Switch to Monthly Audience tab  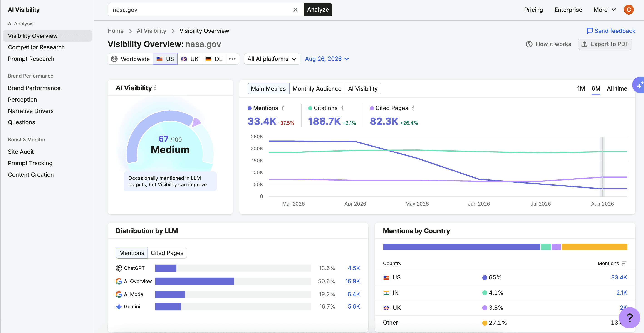pyautogui.click(x=317, y=89)
